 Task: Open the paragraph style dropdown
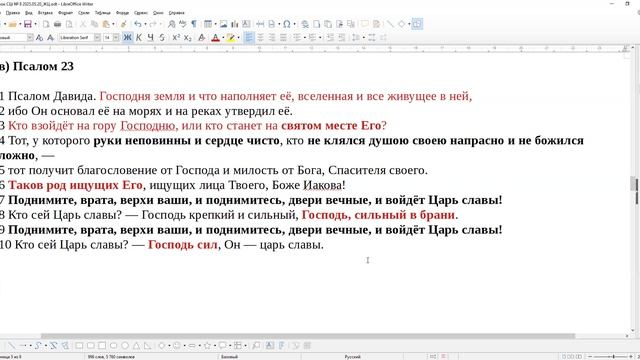pos(30,38)
